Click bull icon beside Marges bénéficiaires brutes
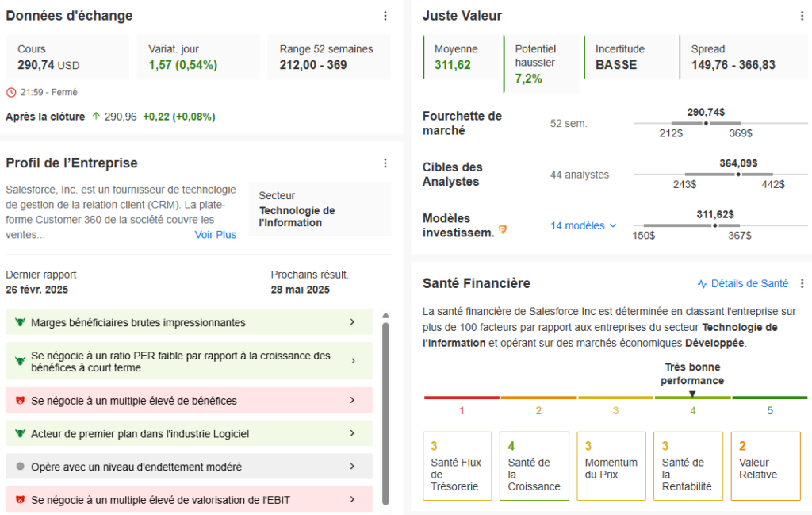The image size is (812, 515). [x=20, y=323]
